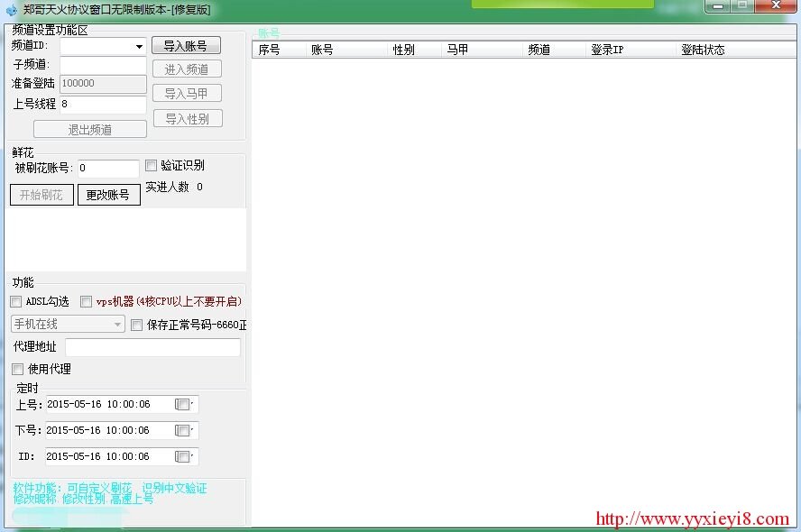Viewport: 801px width, 532px height.
Task: Open the yyxieyi8.com website link
Action: [x=691, y=519]
